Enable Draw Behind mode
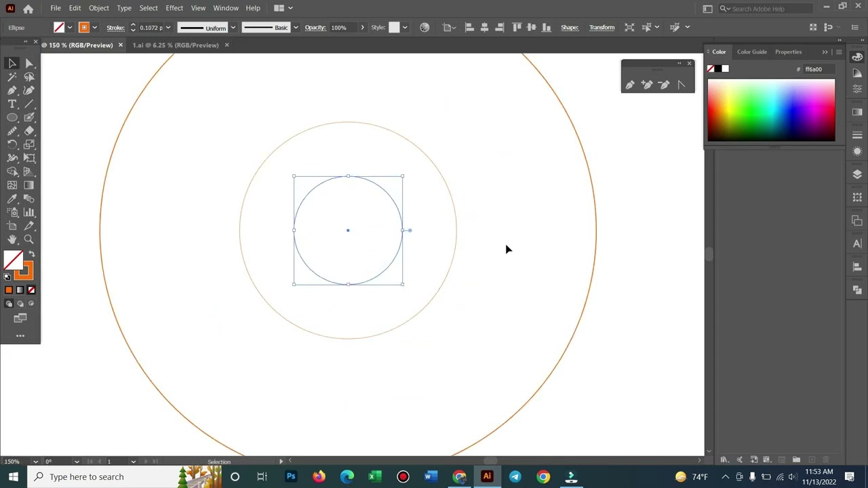This screenshot has width=868, height=488. (x=20, y=304)
